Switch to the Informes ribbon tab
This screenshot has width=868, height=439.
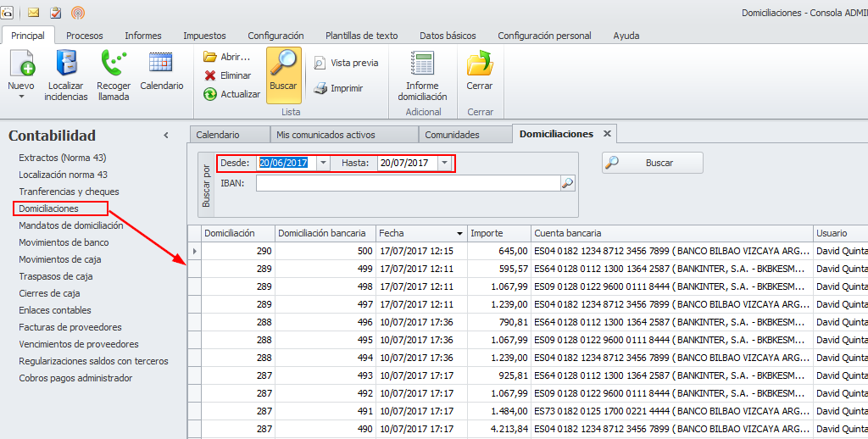click(x=142, y=36)
